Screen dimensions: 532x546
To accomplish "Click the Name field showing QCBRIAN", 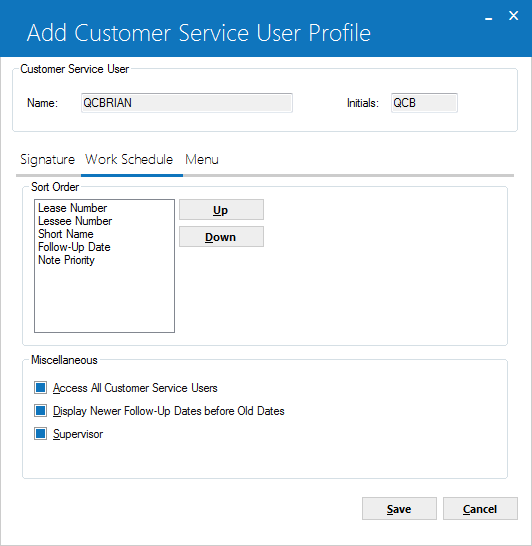I will [187, 103].
